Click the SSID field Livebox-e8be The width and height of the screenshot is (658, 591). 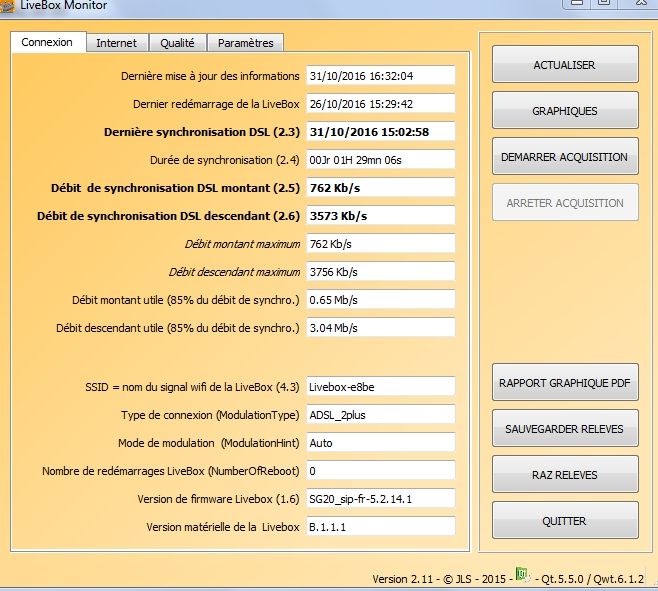(x=381, y=387)
